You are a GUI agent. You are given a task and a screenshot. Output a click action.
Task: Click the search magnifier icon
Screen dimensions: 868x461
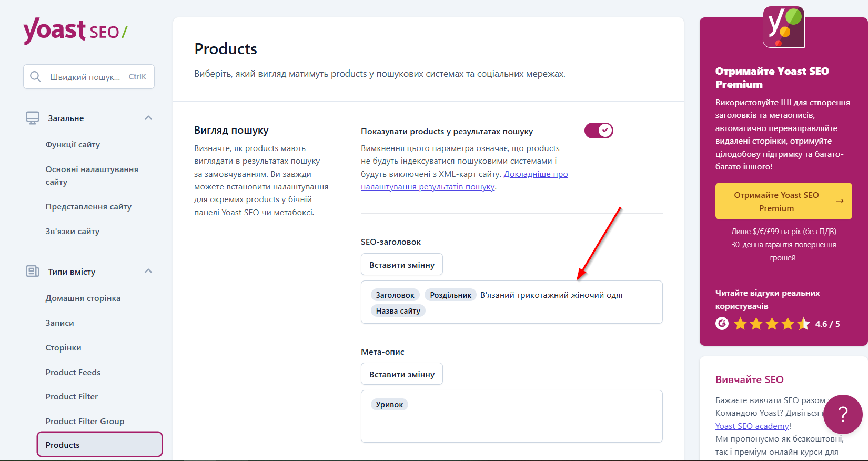click(x=35, y=77)
